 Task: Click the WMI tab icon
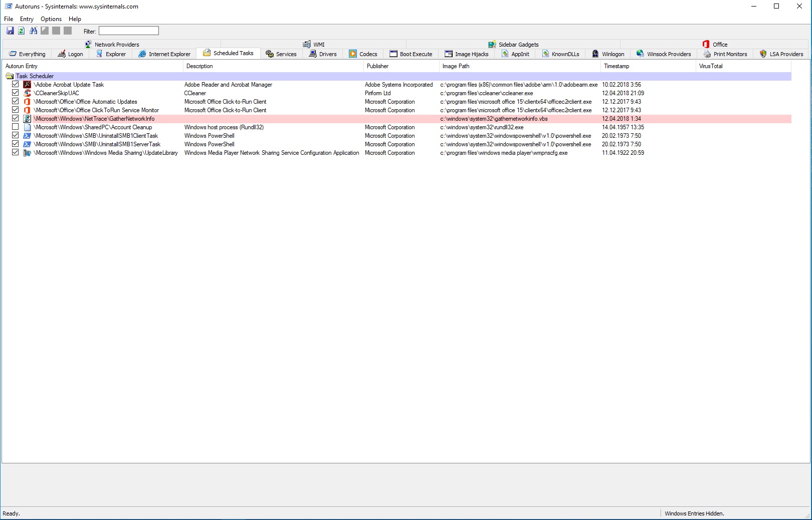[307, 44]
